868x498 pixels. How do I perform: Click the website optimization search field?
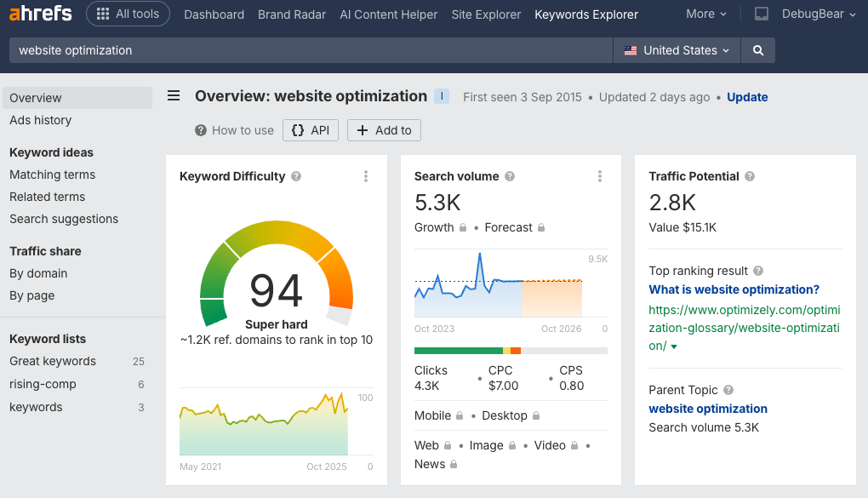click(311, 50)
